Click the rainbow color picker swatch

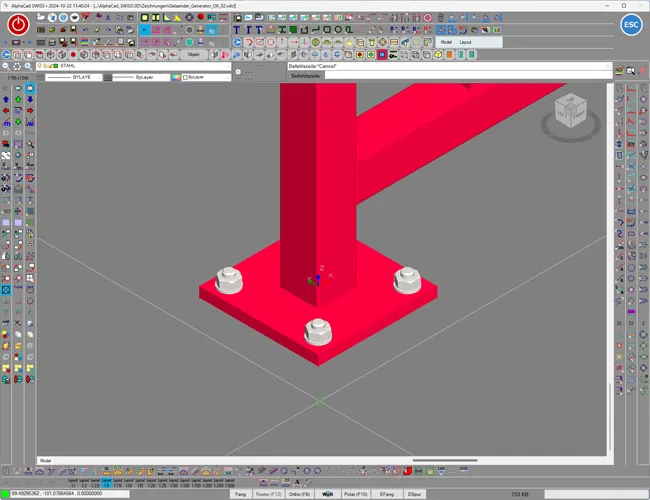176,77
